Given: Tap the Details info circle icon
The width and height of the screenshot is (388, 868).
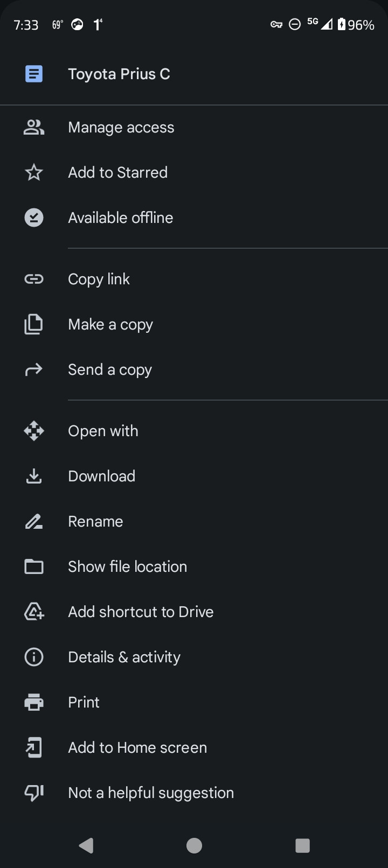Looking at the screenshot, I should click(34, 657).
